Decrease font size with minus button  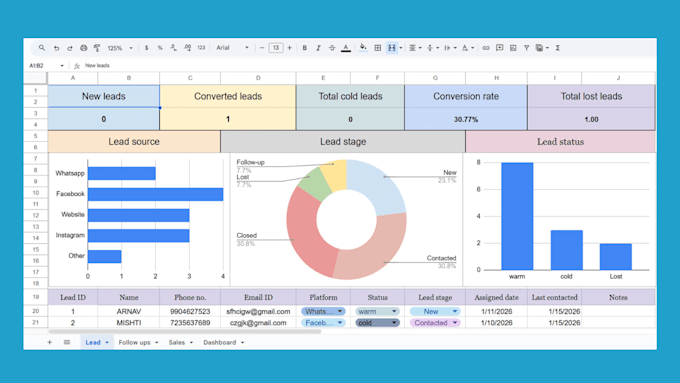[262, 48]
